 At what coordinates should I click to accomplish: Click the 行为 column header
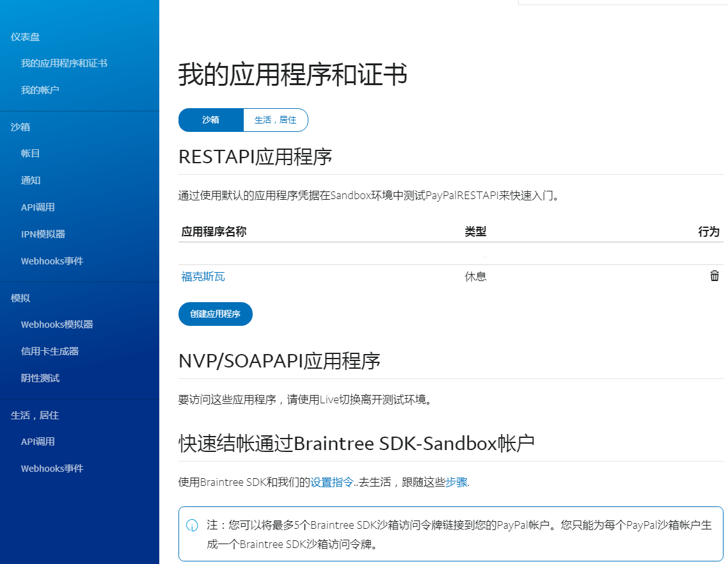pyautogui.click(x=709, y=231)
